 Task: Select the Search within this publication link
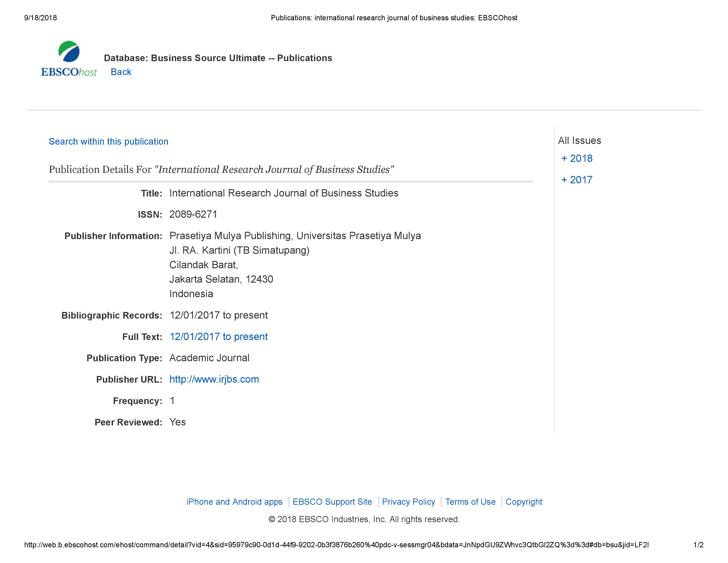click(x=108, y=141)
